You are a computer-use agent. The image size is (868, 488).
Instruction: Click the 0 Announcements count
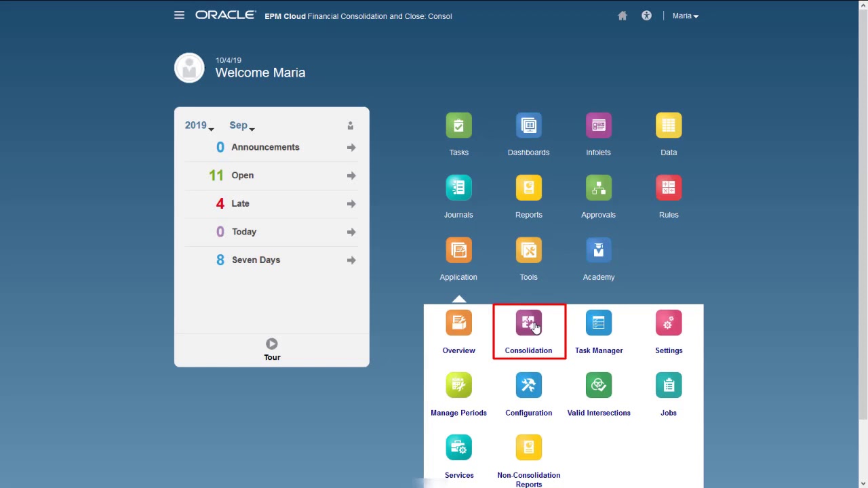pyautogui.click(x=220, y=147)
